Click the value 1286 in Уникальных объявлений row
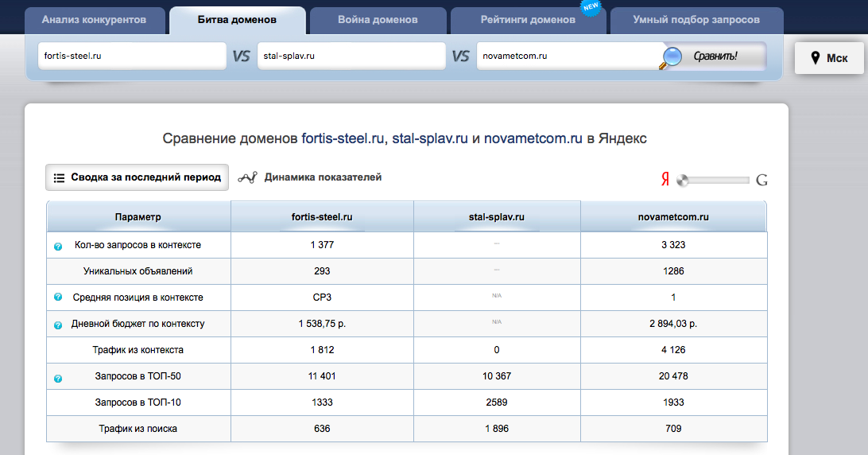Image resolution: width=868 pixels, height=455 pixels. click(673, 271)
